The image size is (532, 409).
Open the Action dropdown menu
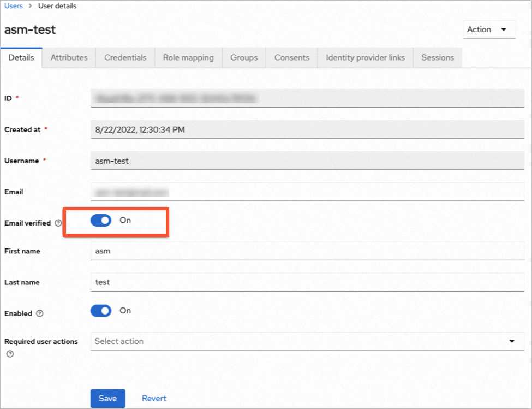(489, 29)
